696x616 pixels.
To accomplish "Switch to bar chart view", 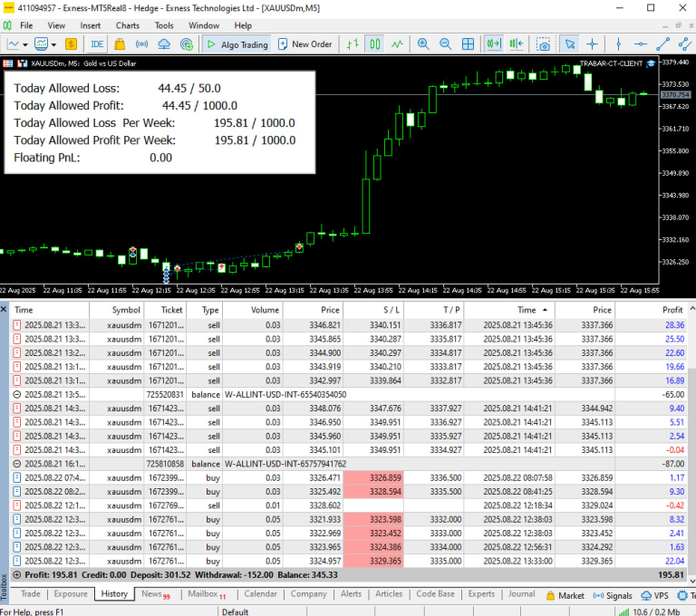I will tap(353, 44).
